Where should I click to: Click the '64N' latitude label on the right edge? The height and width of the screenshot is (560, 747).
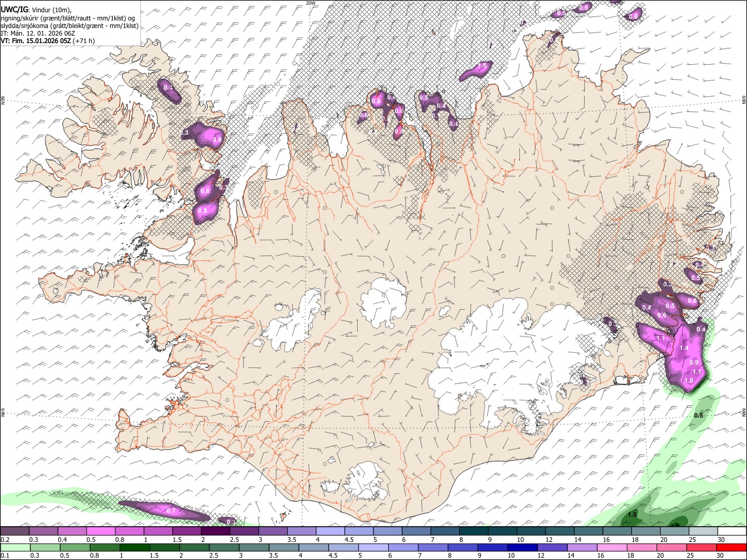pyautogui.click(x=744, y=412)
